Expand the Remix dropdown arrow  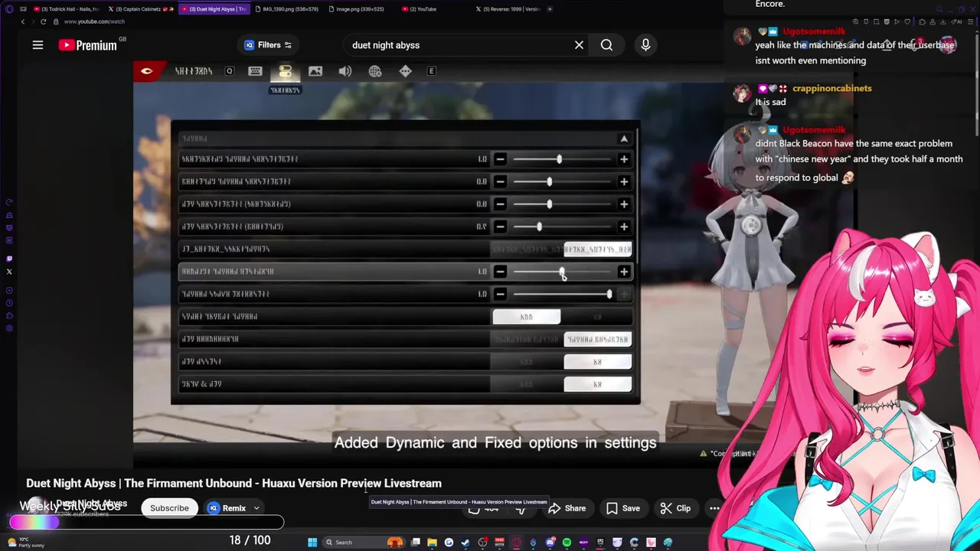256,508
